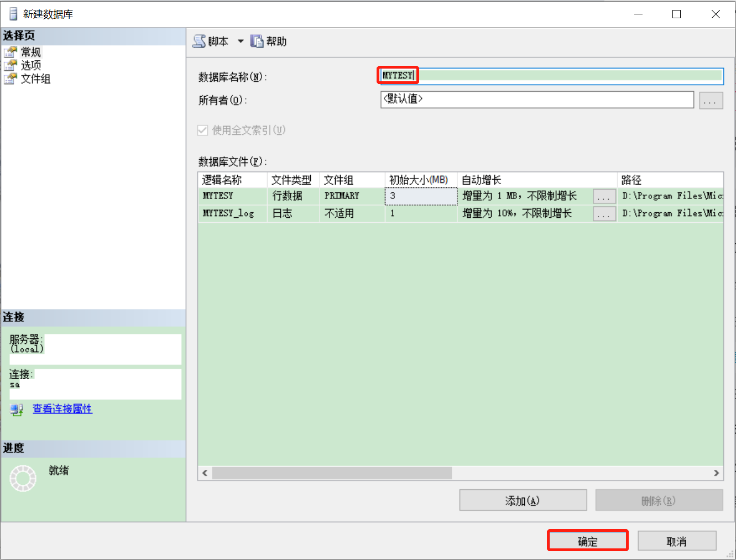Open the autogrowth ellipsis for the MYTESY_log row

604,214
